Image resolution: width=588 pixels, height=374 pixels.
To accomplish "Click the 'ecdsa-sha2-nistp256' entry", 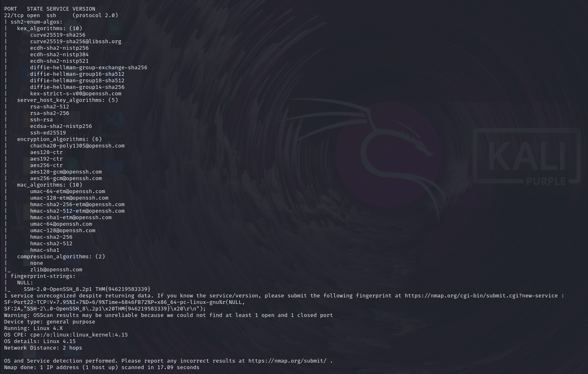I will (61, 126).
